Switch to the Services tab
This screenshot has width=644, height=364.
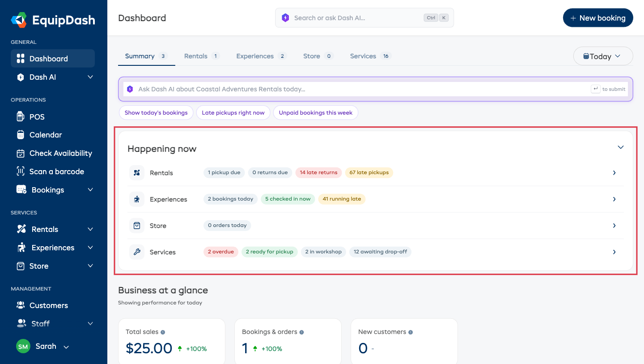click(x=371, y=56)
